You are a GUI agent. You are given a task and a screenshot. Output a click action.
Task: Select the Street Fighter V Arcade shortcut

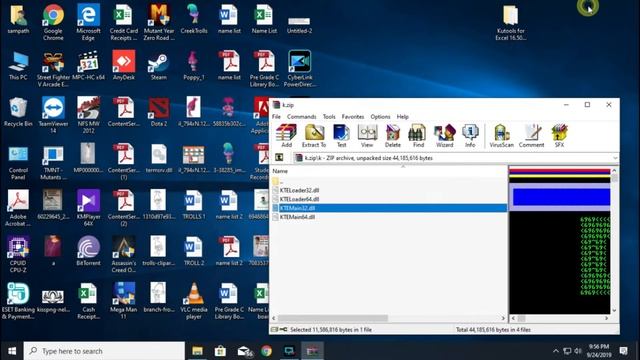(53, 69)
